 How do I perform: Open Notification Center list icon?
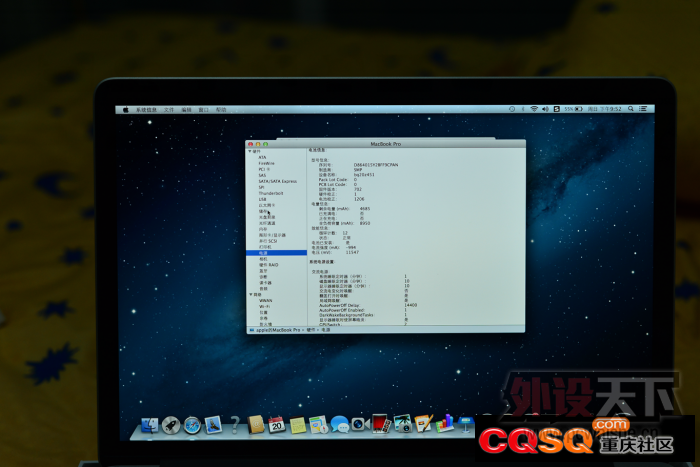click(x=643, y=108)
